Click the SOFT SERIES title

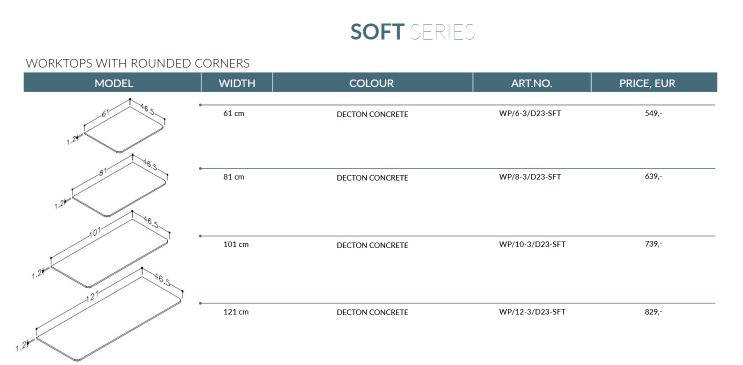412,32
